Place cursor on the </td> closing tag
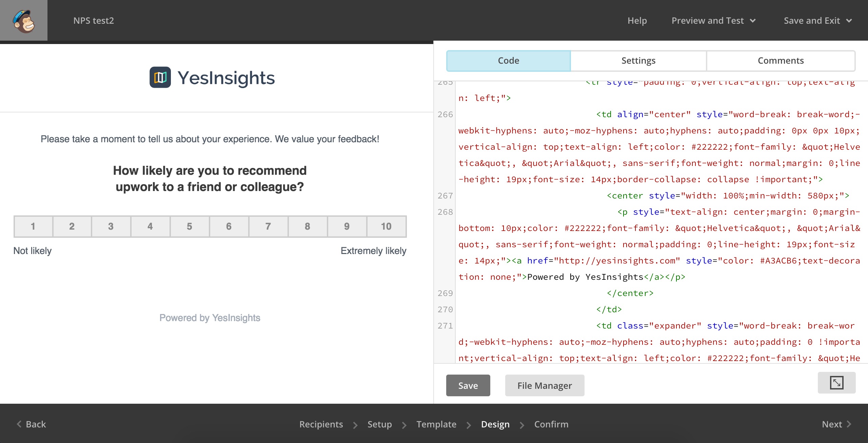Image resolution: width=868 pixels, height=443 pixels. coord(609,310)
